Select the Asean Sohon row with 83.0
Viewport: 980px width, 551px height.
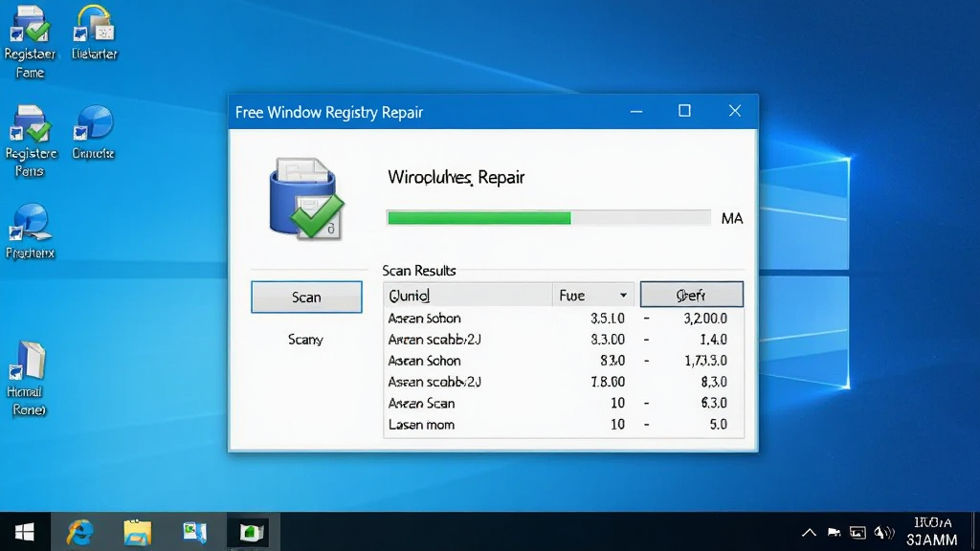[x=563, y=361]
